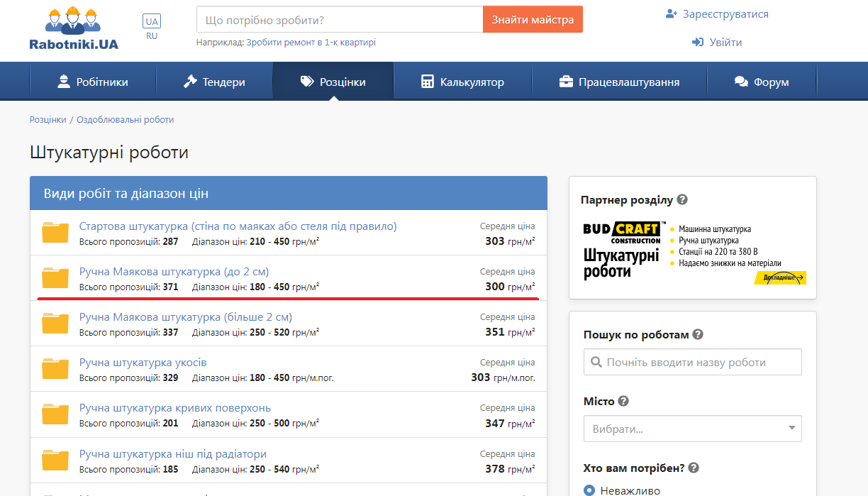Screen dimensions: 868x496
Task: Open 'Стартова штукатурка (стіна по маяках...)' link
Action: tap(238, 226)
